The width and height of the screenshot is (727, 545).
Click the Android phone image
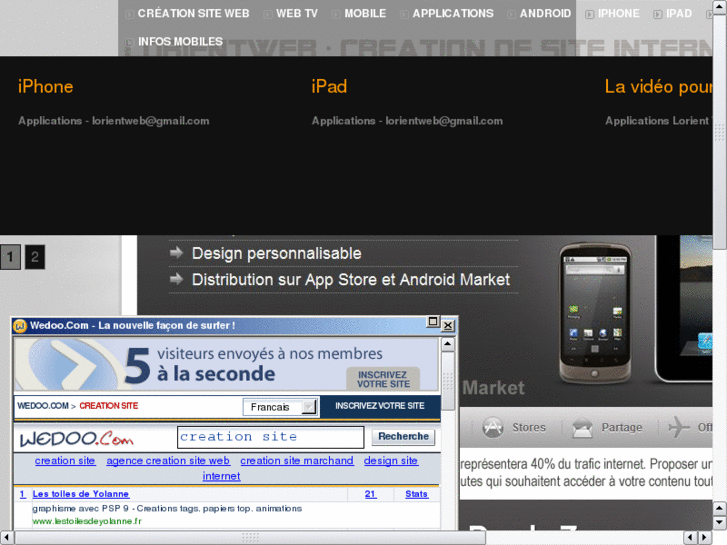pos(595,314)
